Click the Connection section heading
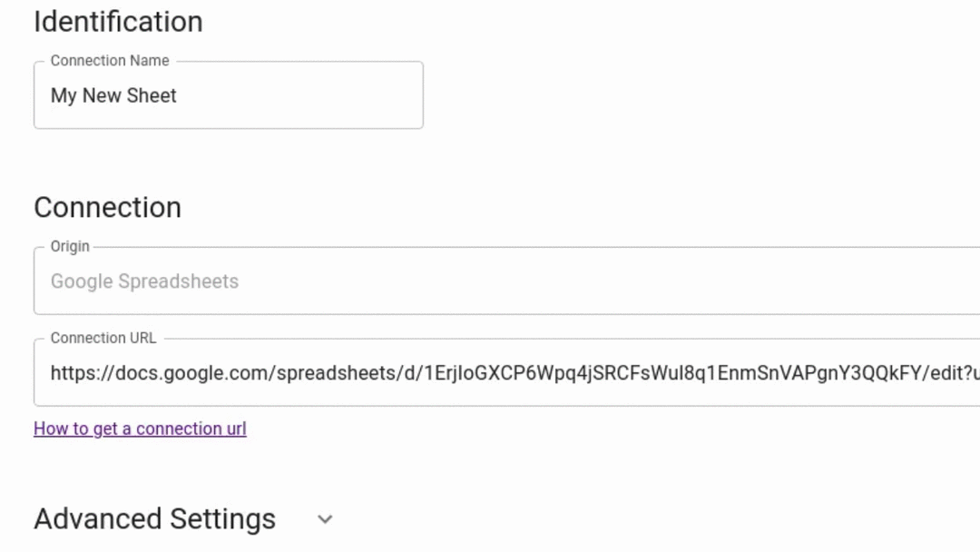Image resolution: width=980 pixels, height=552 pixels. [x=107, y=207]
